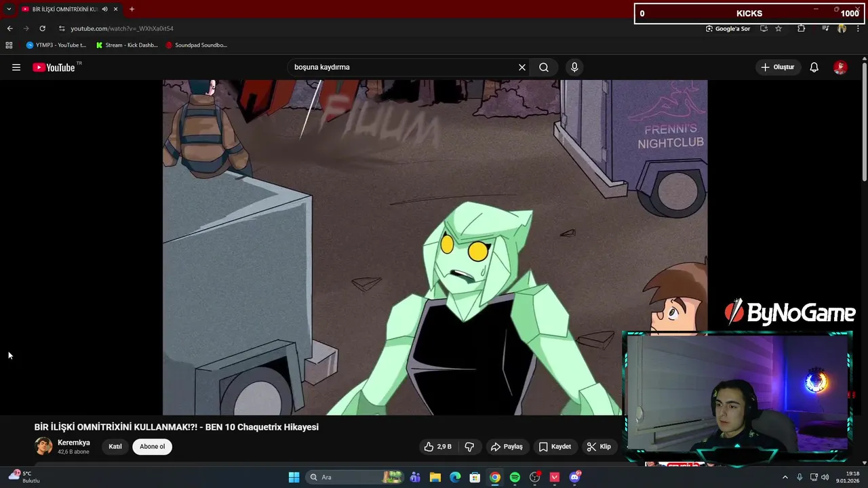Close the YouTube browser tab

point(116,9)
